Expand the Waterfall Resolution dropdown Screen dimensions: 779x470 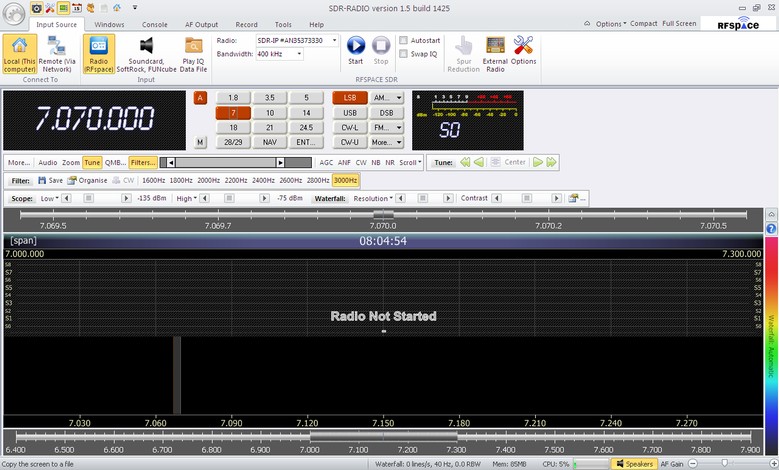[373, 198]
